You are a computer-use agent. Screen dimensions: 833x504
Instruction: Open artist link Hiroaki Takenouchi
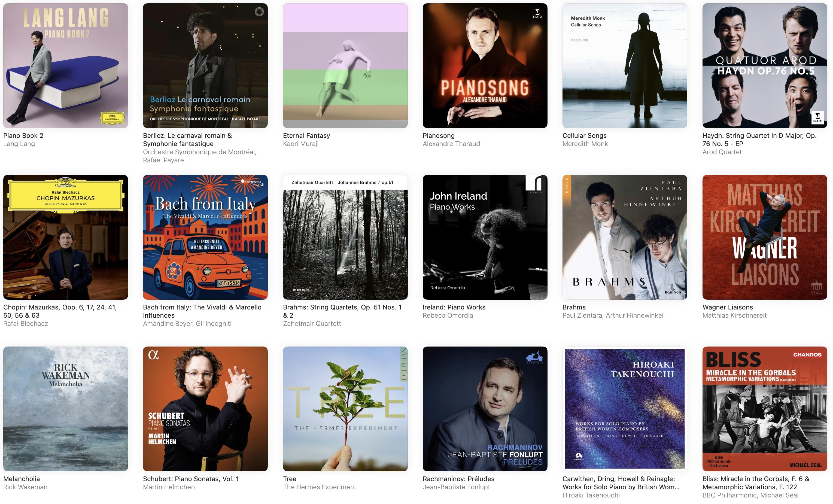(x=591, y=495)
